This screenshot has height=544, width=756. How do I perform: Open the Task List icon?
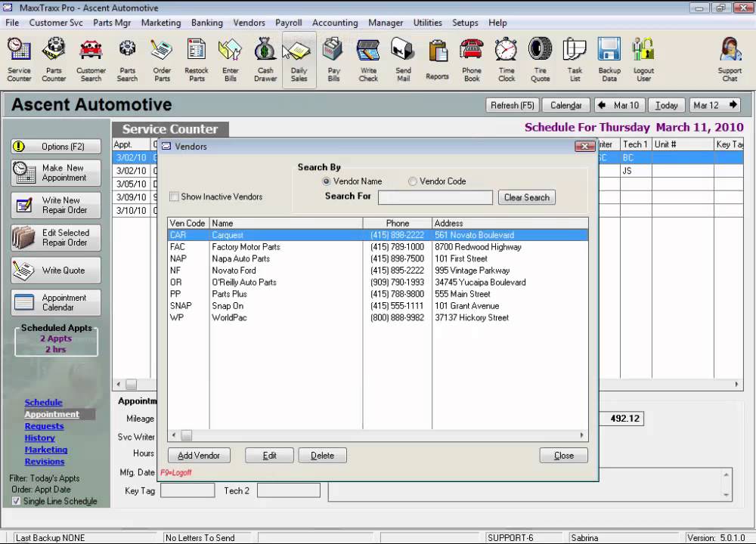tap(575, 60)
